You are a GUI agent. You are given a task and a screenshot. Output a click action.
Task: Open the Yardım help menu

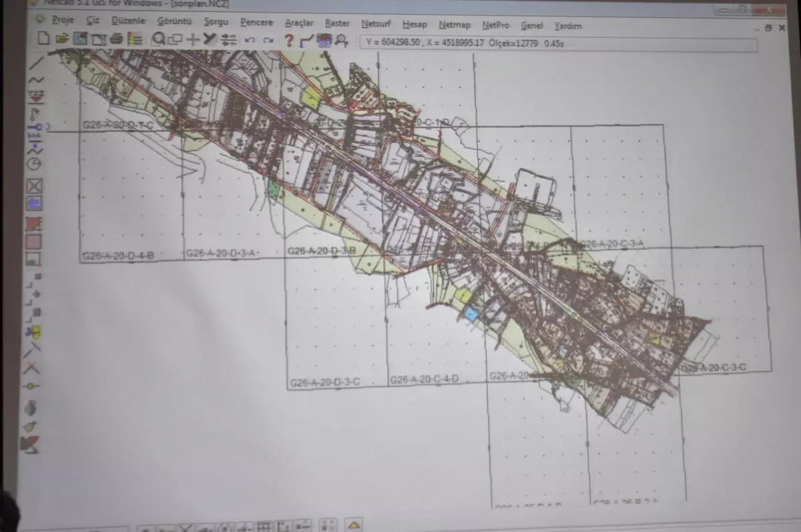(x=567, y=26)
